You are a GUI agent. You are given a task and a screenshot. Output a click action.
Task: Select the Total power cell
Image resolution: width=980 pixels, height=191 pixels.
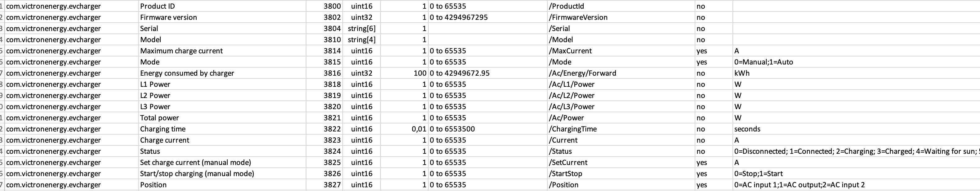[222, 118]
